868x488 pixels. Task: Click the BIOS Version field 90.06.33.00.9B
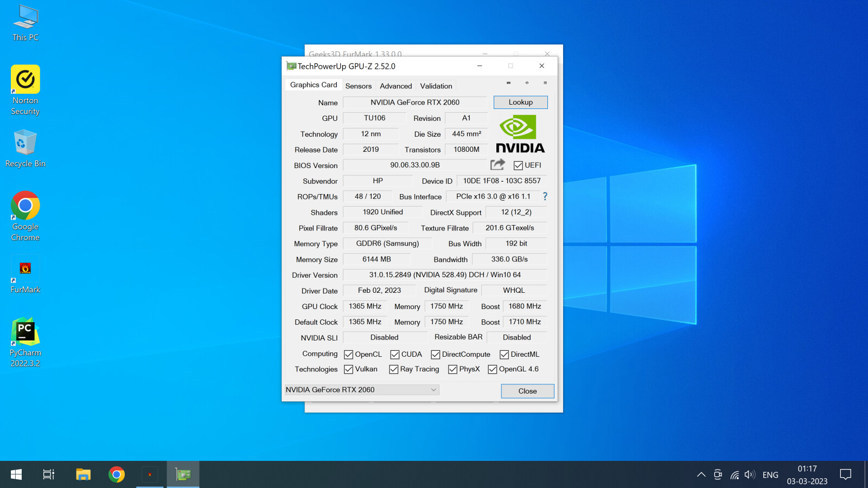pyautogui.click(x=415, y=165)
